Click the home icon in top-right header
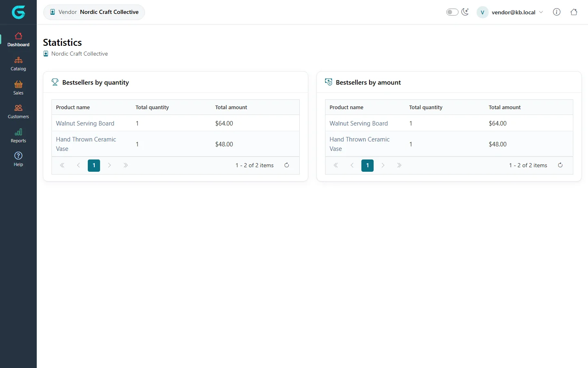The image size is (588, 368). point(574,12)
